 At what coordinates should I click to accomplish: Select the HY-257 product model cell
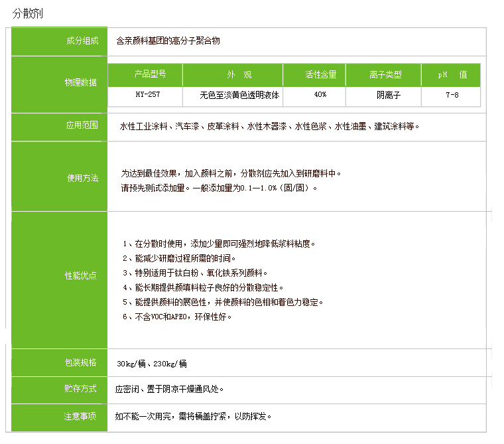tap(147, 95)
